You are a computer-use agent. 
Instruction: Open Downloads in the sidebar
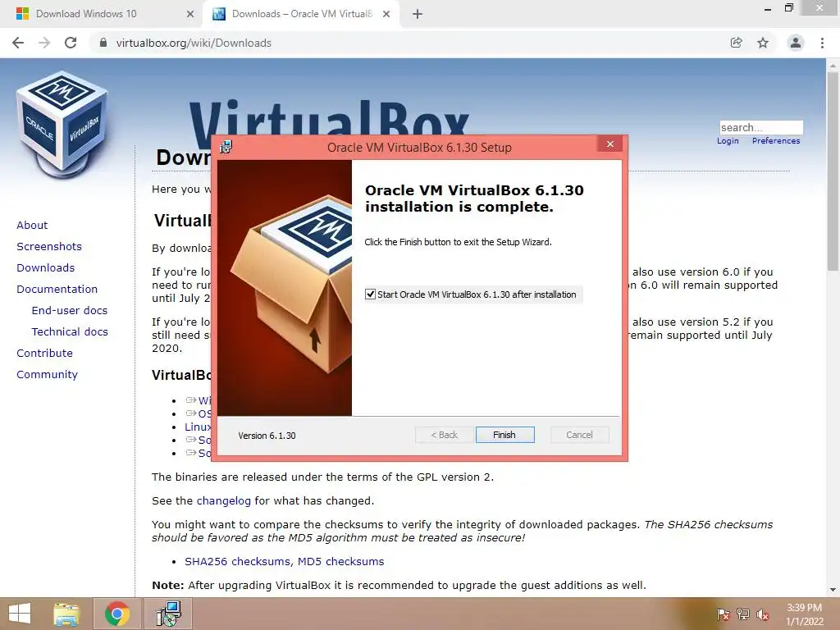tap(46, 268)
